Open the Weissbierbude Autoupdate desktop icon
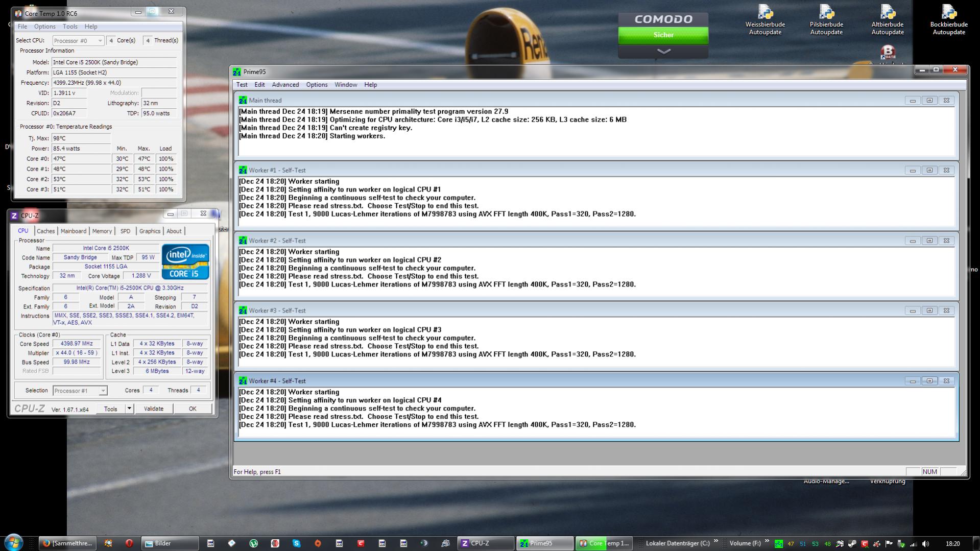 765,20
